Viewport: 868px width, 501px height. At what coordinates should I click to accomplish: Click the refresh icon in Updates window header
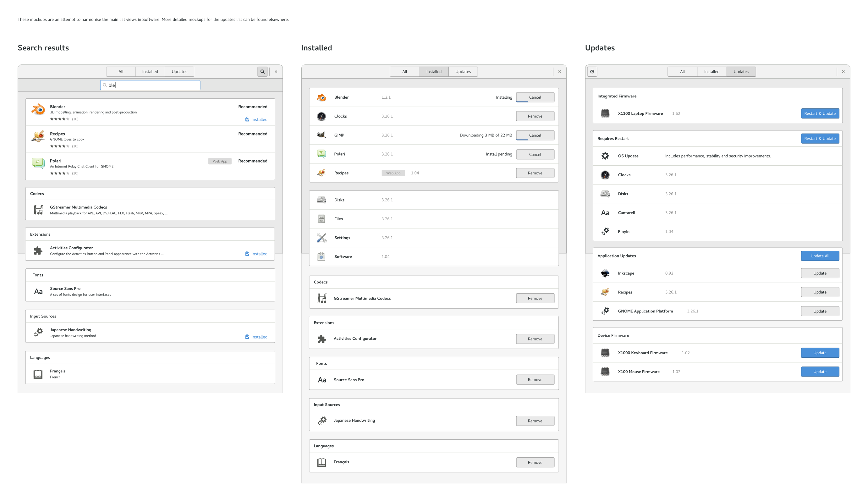pos(592,72)
